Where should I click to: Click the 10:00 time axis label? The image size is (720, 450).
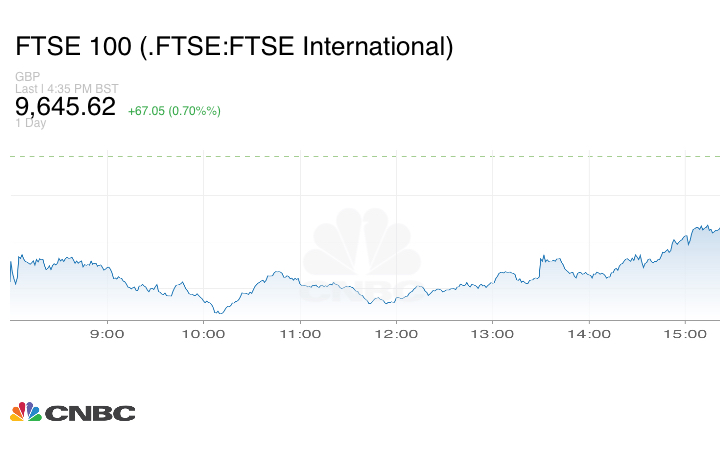(203, 333)
